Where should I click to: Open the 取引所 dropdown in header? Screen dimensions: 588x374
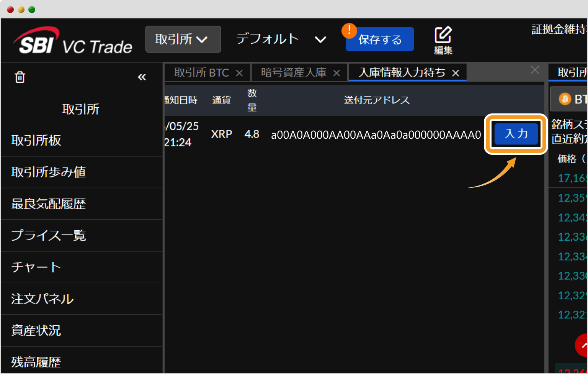[183, 39]
